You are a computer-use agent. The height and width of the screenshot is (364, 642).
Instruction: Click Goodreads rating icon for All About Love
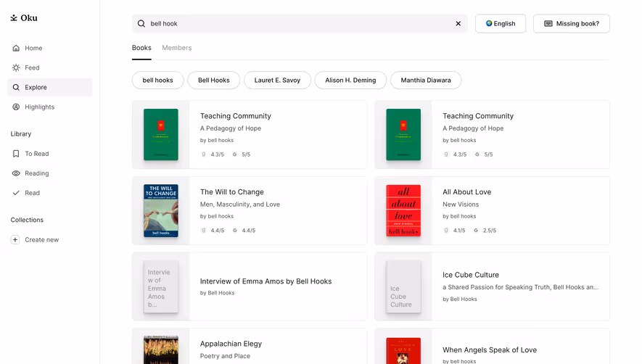point(446,231)
